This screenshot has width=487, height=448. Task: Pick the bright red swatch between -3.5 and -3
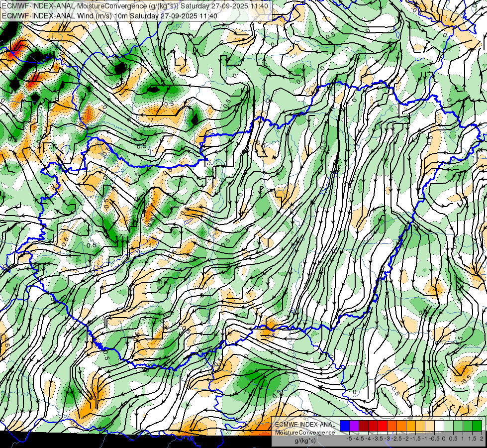coord(383,426)
